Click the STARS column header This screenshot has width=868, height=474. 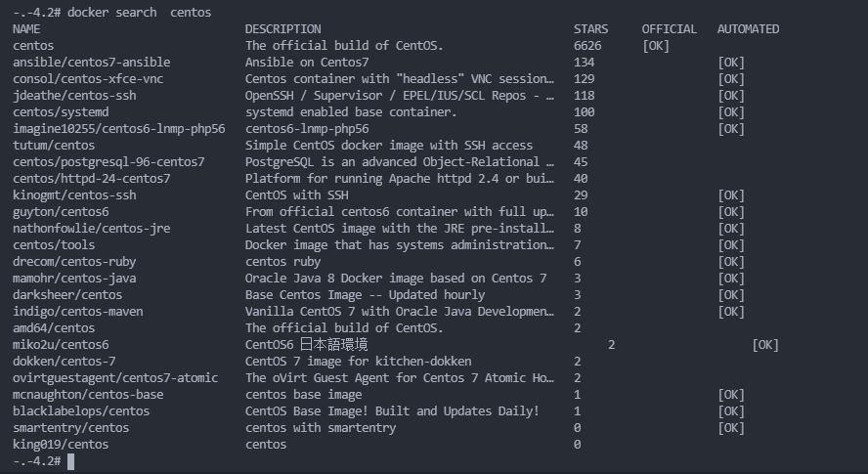pos(590,29)
